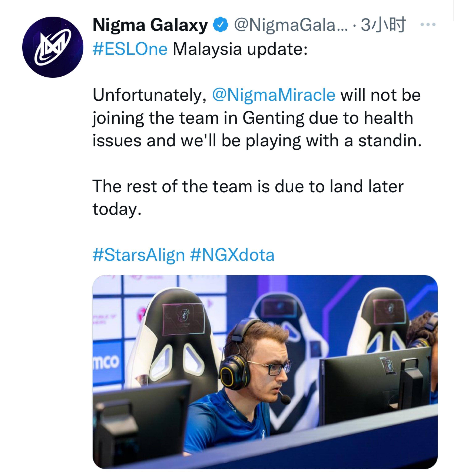454x476 pixels.
Task: Open the #StarsAlign hashtag
Action: tap(138, 255)
